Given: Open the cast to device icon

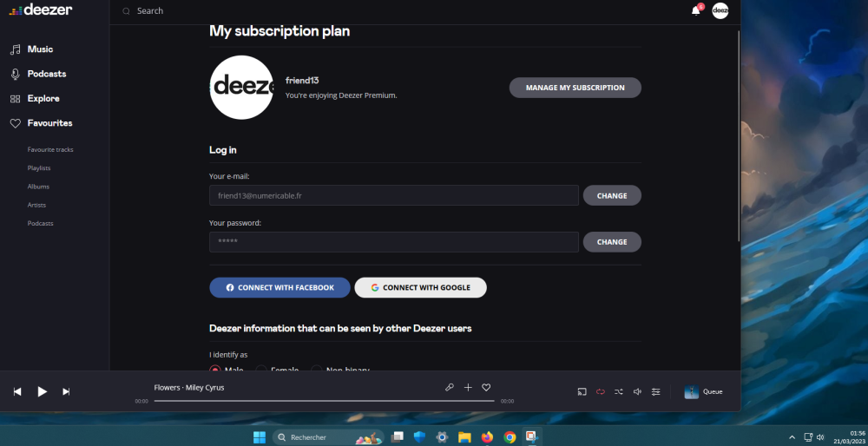Looking at the screenshot, I should click(582, 391).
